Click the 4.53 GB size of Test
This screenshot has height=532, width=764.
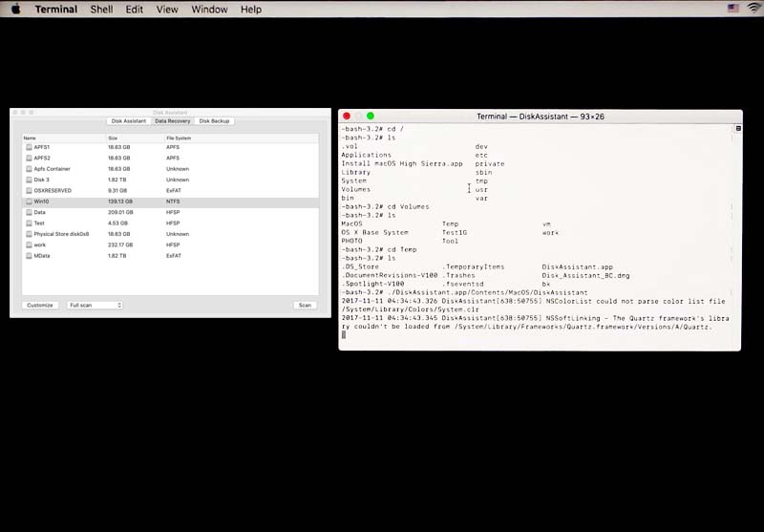[x=117, y=223]
